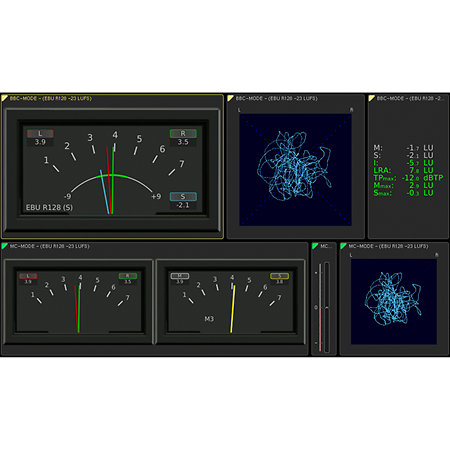Click the truncated MC... title of bar panel

326,246
